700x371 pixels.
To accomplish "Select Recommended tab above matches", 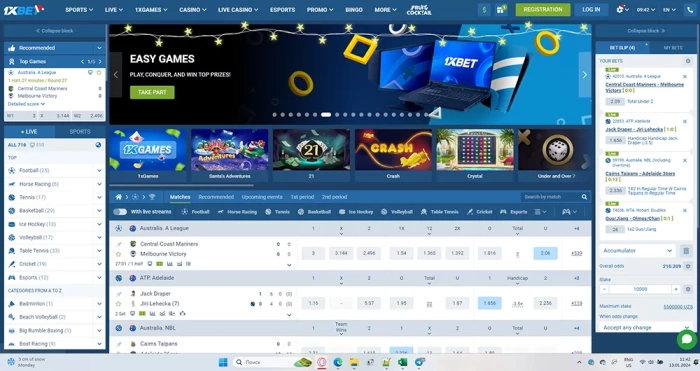I will tap(216, 197).
